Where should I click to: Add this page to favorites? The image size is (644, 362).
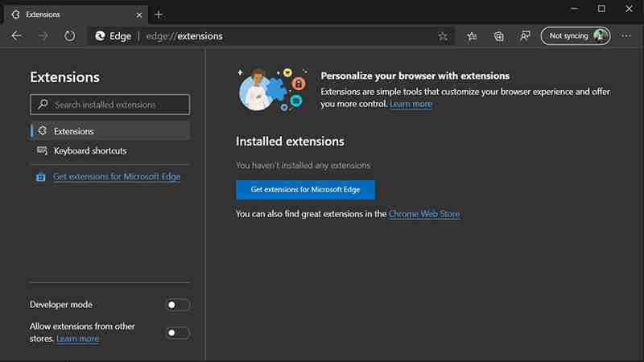pos(443,36)
